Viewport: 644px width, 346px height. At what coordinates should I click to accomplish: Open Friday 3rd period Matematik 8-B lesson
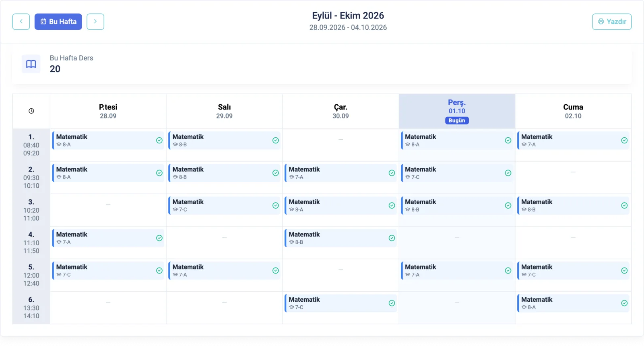[x=573, y=205]
